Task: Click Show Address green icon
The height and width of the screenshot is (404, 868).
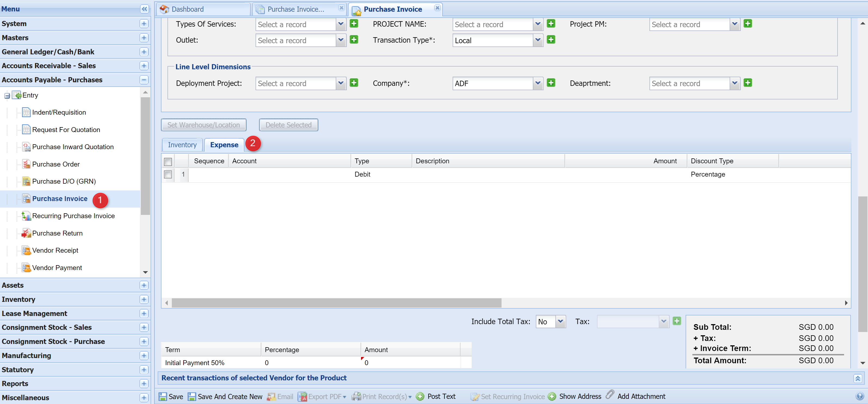Action: click(552, 397)
